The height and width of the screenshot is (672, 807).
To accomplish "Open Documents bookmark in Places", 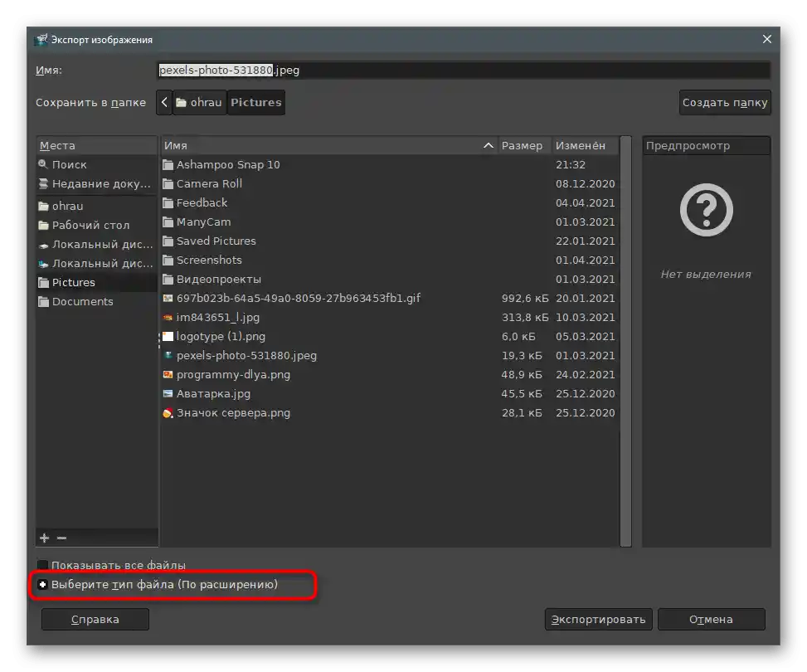I will click(x=97, y=302).
